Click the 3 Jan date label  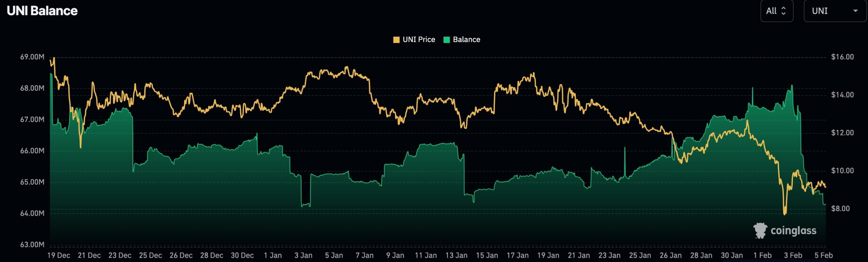coord(303,255)
